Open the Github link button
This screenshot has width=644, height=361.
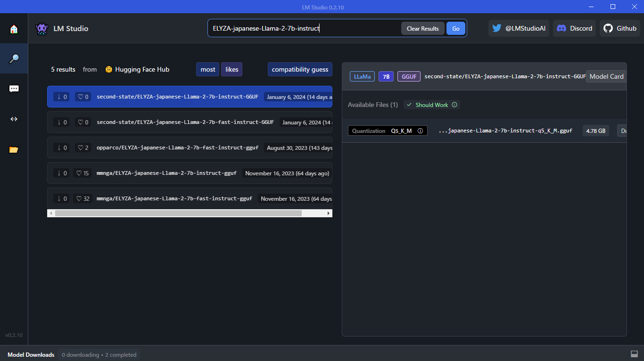[x=620, y=28]
